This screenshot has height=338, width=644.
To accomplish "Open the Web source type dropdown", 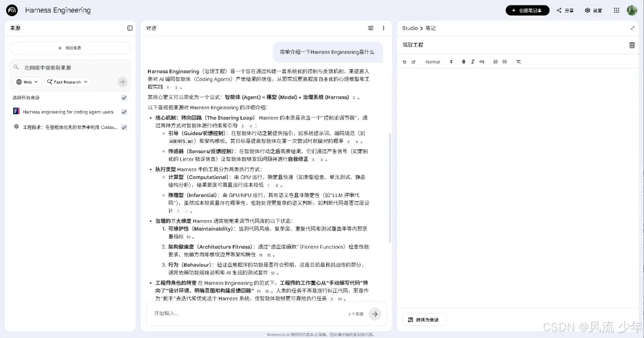I will [27, 82].
